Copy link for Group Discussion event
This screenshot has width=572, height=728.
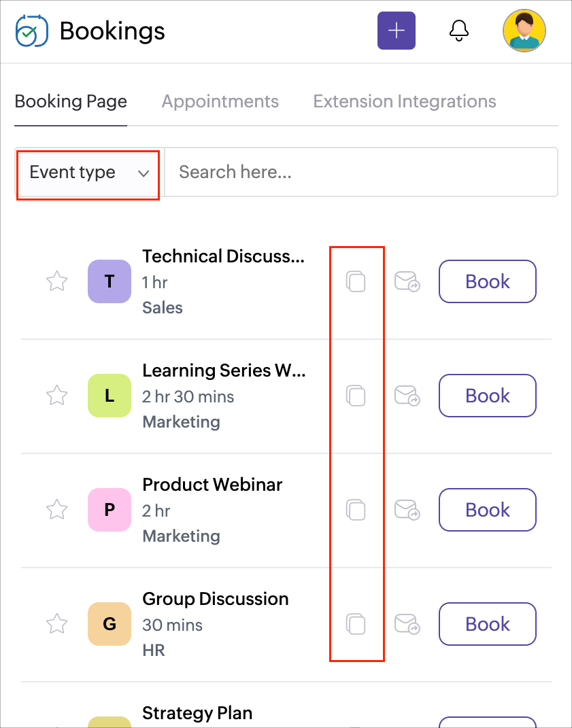tap(356, 624)
